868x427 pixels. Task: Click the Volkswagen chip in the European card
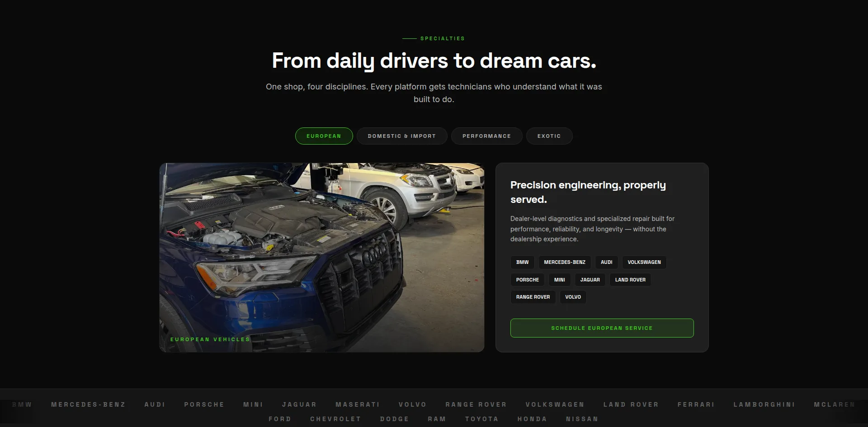tap(644, 263)
